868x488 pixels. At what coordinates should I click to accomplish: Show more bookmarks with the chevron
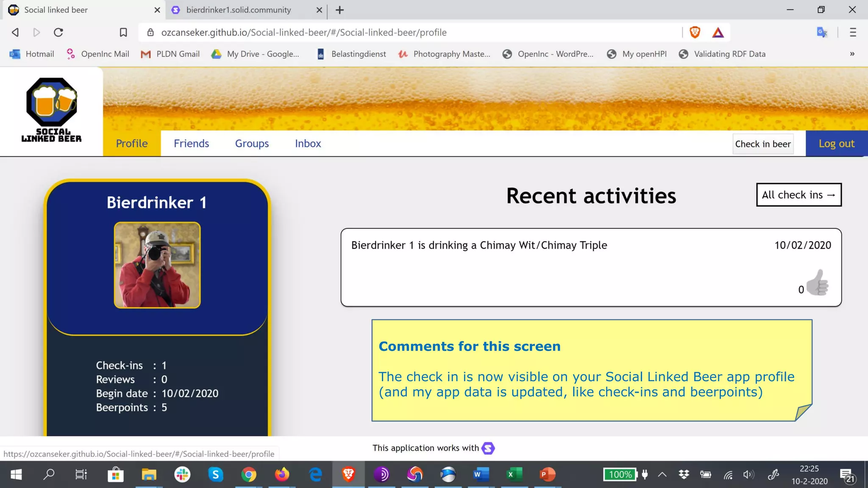click(852, 54)
